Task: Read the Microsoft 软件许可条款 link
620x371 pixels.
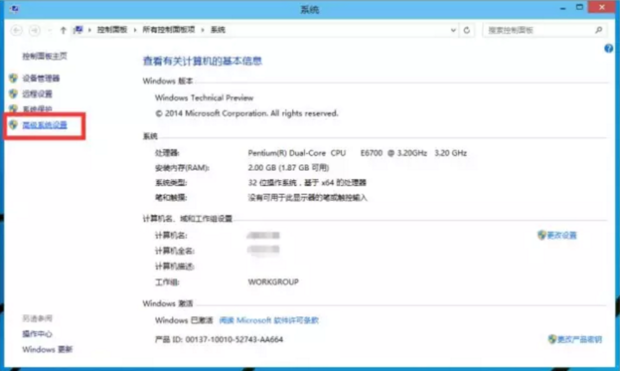Action: (x=269, y=320)
